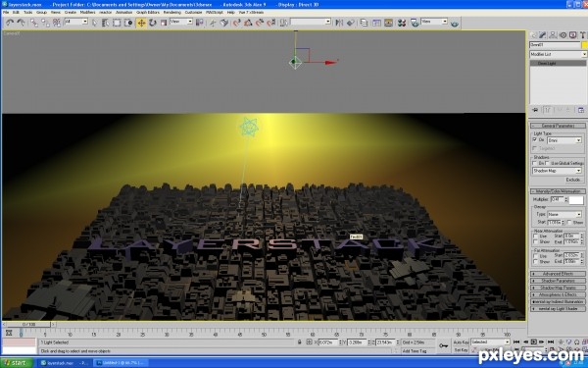Open the Animation menu
This screenshot has height=368, width=588.
coord(123,13)
